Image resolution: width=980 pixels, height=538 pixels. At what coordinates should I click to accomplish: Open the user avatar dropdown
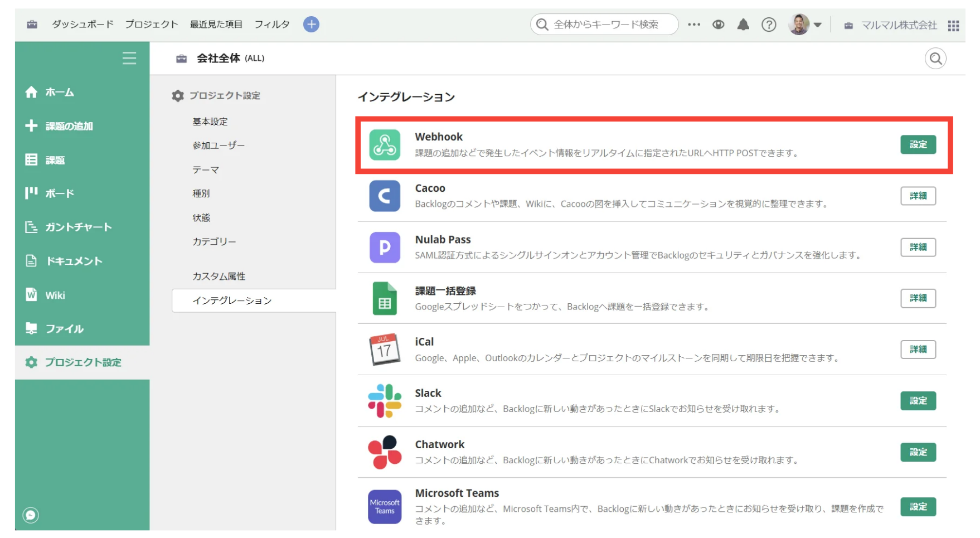click(x=806, y=25)
